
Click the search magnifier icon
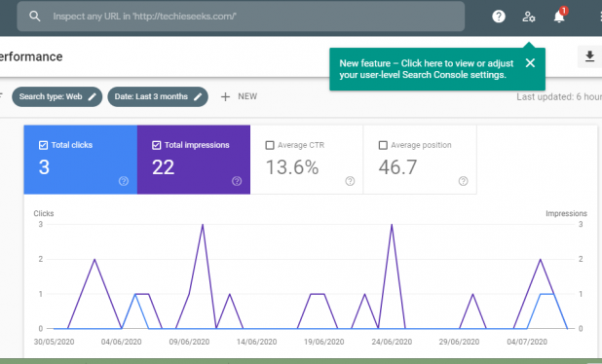34,17
